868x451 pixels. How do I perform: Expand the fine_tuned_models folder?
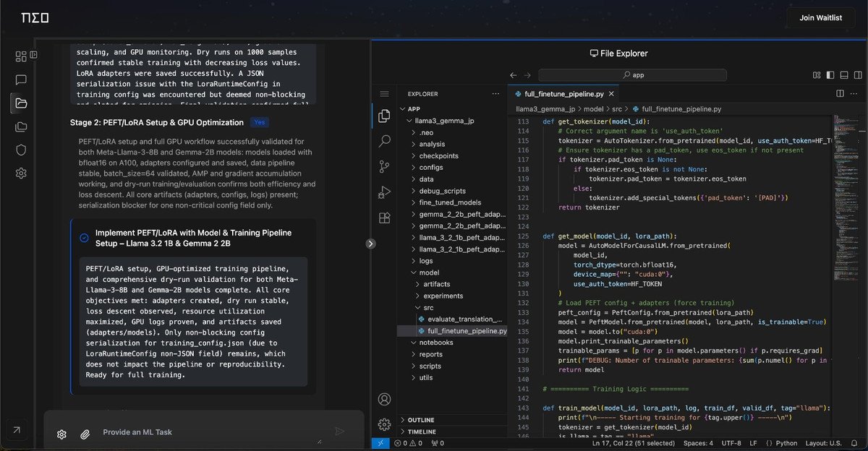click(x=451, y=202)
